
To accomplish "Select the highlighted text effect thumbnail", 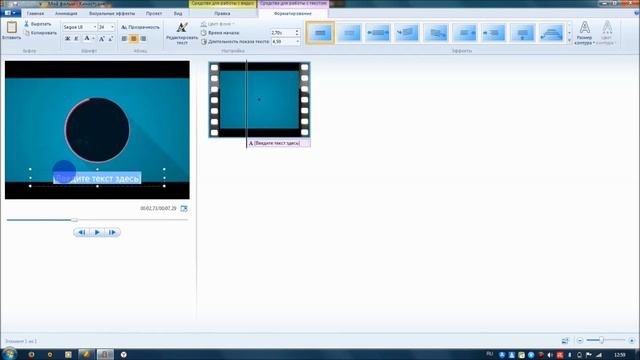I will tap(320, 33).
